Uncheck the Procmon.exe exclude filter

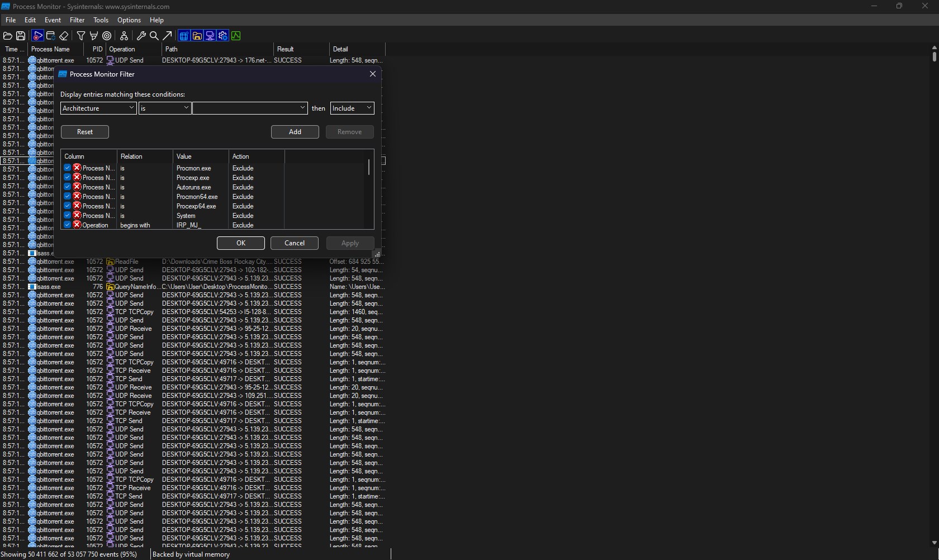click(x=67, y=168)
